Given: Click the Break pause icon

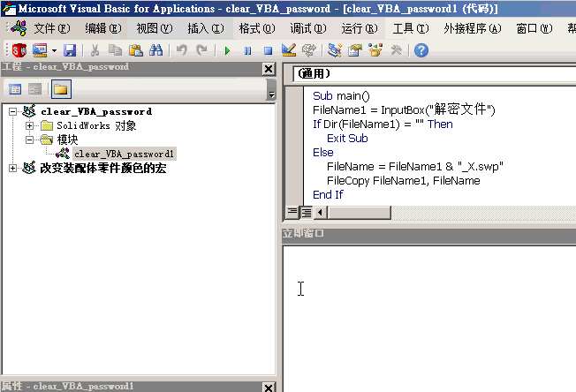Looking at the screenshot, I should tap(248, 50).
